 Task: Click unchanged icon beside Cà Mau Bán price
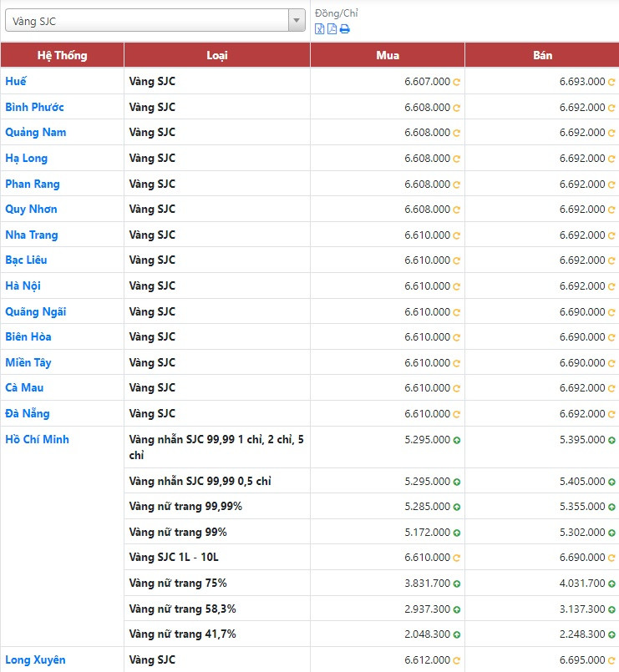pos(611,388)
